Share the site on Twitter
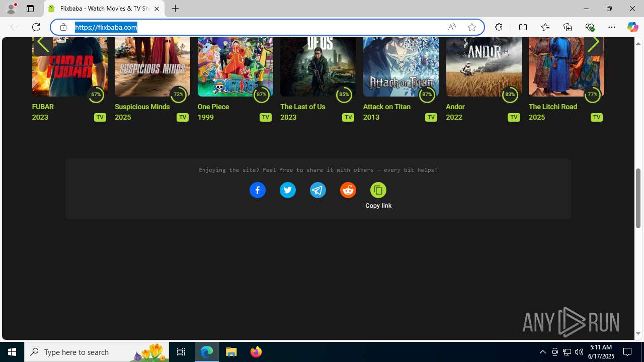Viewport: 644px width, 362px height. (287, 190)
